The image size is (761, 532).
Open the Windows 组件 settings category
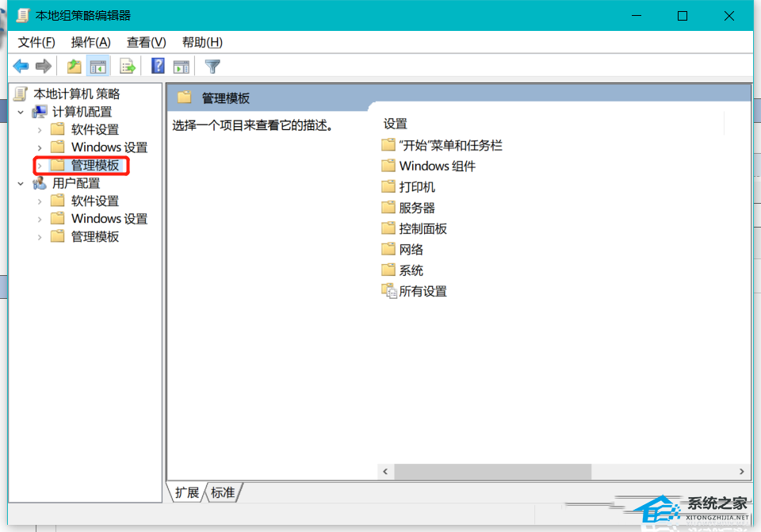pos(437,166)
